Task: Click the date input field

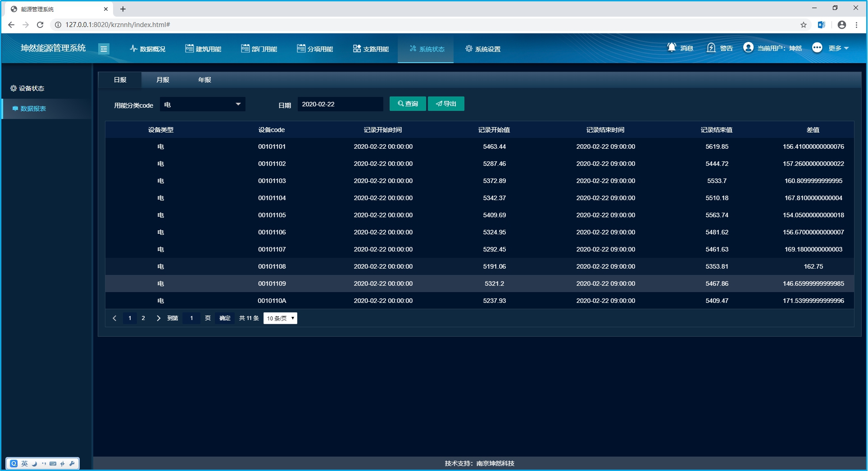Action: [340, 104]
